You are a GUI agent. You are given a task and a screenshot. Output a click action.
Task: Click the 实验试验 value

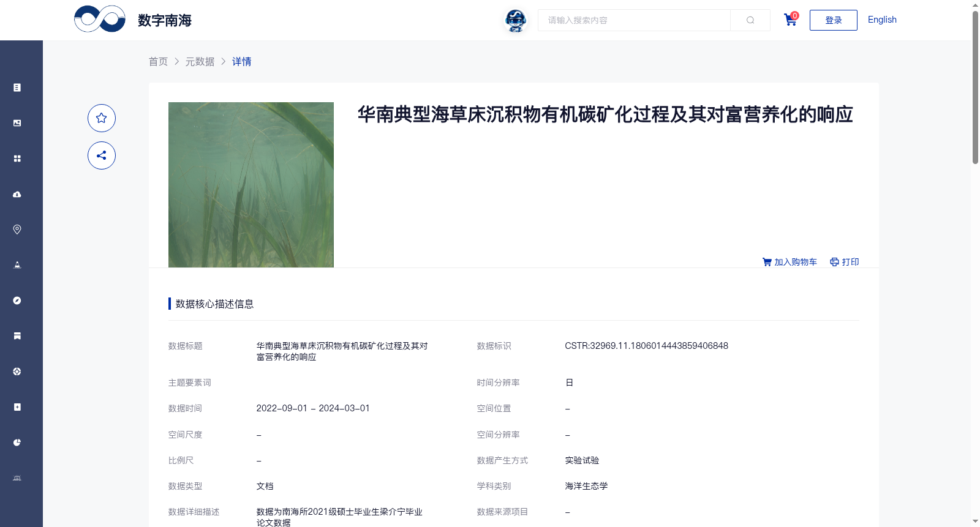tap(582, 460)
